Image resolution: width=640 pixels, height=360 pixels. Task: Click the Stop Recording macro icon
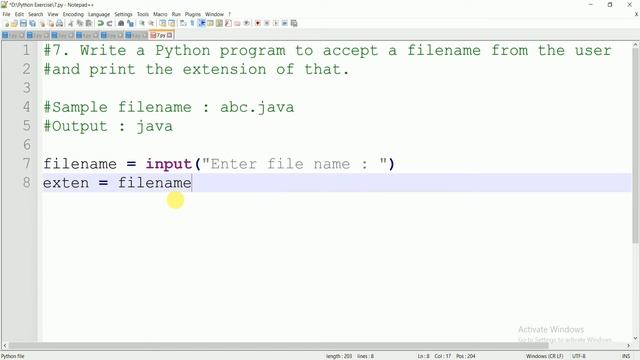tap(267, 23)
